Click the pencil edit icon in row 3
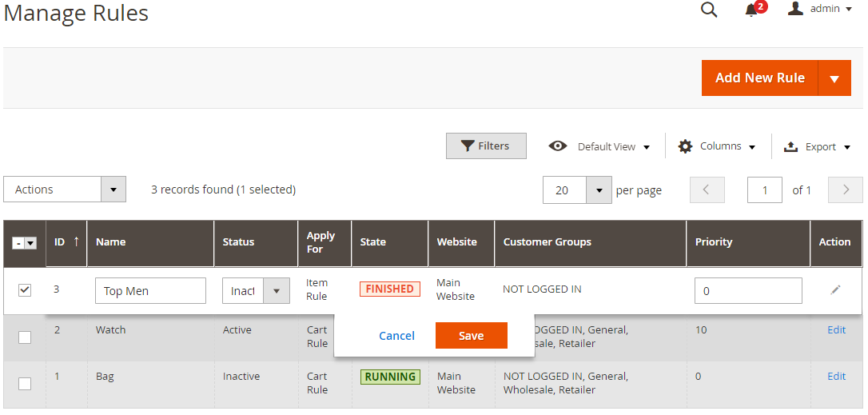 [835, 290]
